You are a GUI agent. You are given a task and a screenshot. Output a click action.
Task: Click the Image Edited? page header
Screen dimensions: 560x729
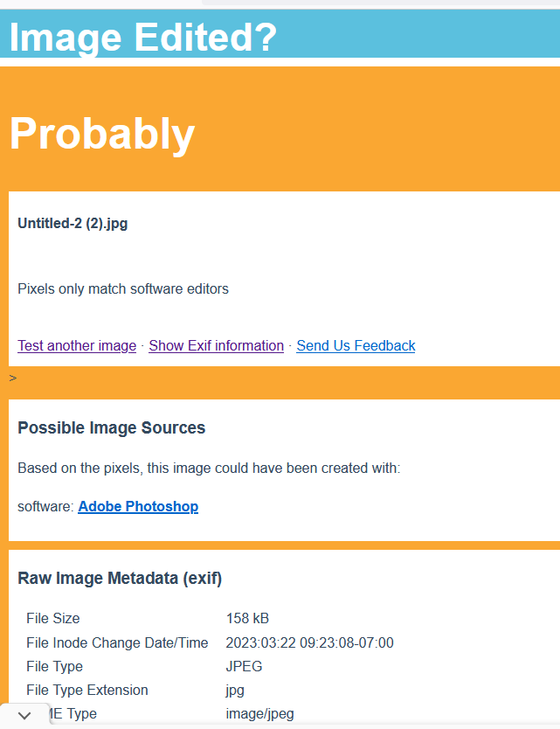pos(143,37)
